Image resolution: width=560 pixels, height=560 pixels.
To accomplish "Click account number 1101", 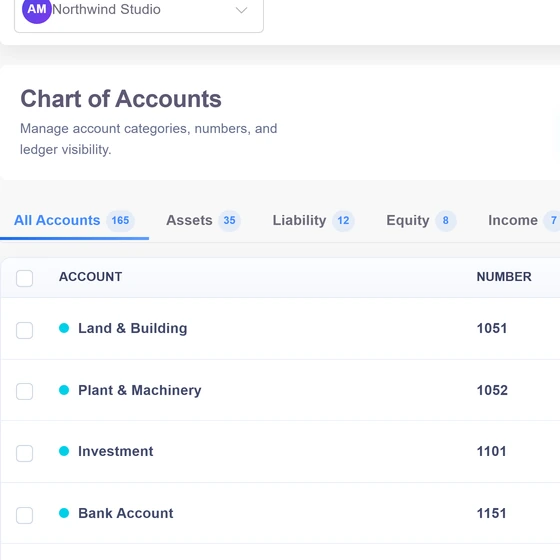I will point(491,451).
